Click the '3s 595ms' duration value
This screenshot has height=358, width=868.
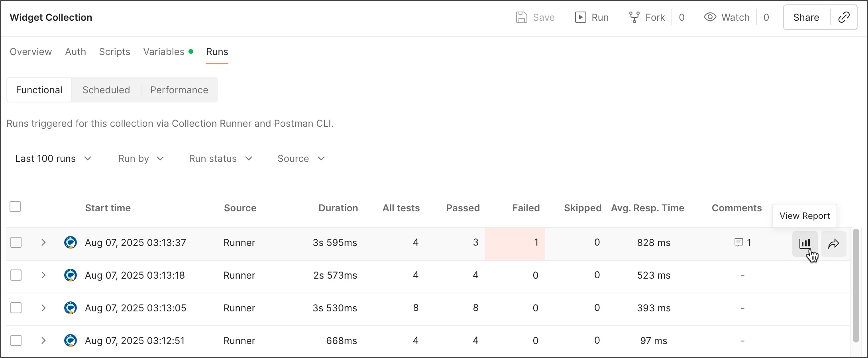[335, 242]
